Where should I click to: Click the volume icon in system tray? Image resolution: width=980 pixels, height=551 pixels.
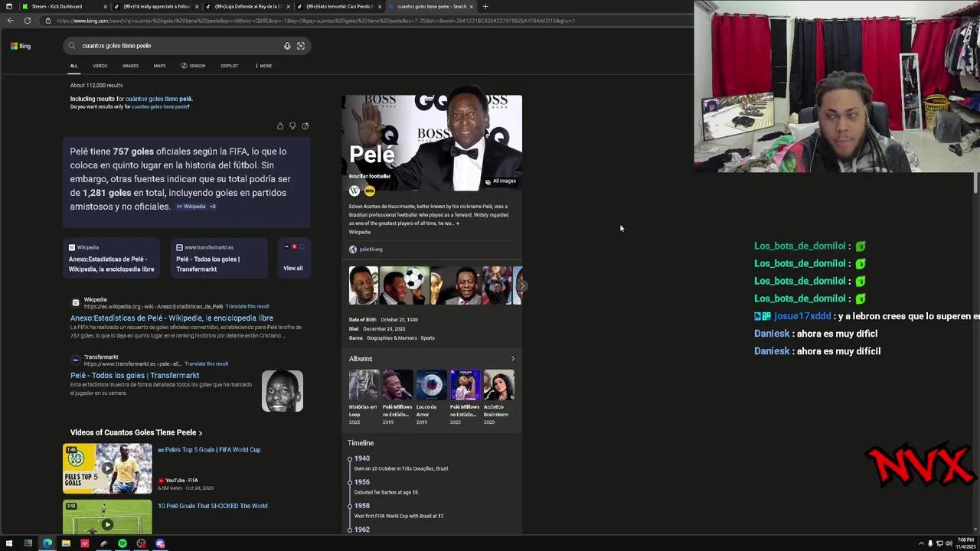point(949,543)
